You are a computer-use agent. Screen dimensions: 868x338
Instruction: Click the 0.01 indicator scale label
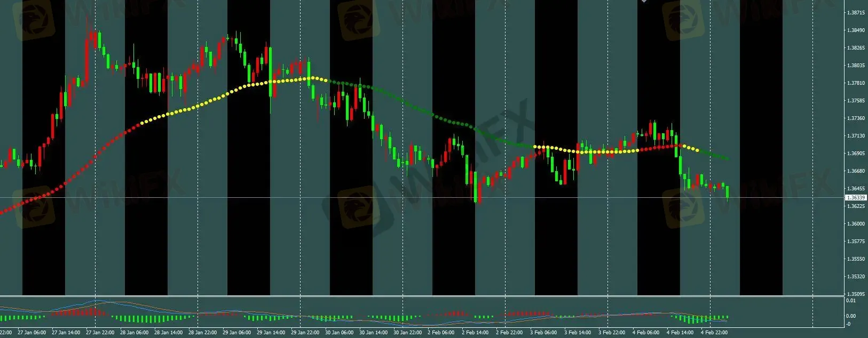851,301
